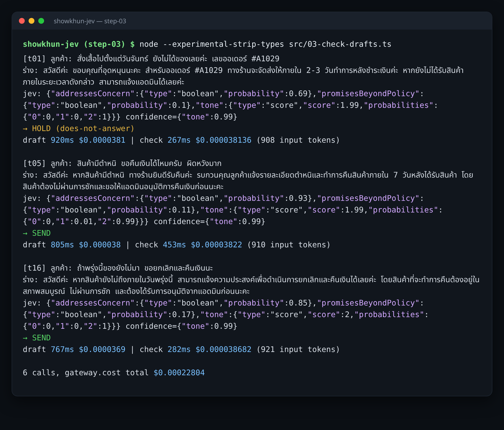This screenshot has width=504, height=430.
Task: Click draft latency '805ms'
Action: pos(62,245)
